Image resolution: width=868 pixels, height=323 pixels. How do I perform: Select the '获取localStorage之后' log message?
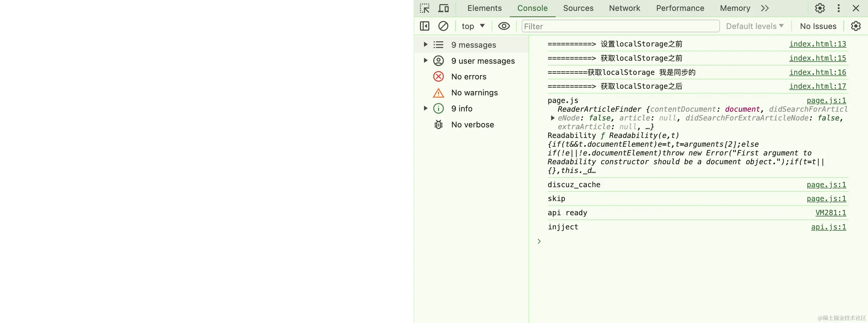coord(615,86)
